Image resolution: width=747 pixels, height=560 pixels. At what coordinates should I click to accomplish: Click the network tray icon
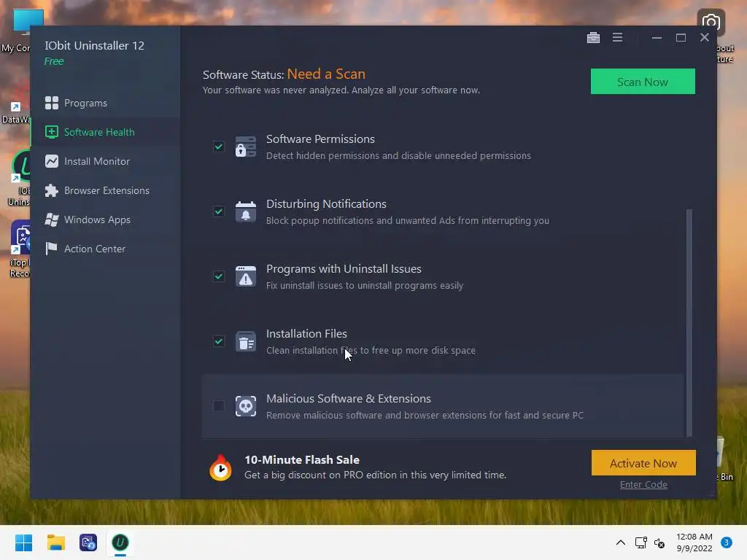640,542
